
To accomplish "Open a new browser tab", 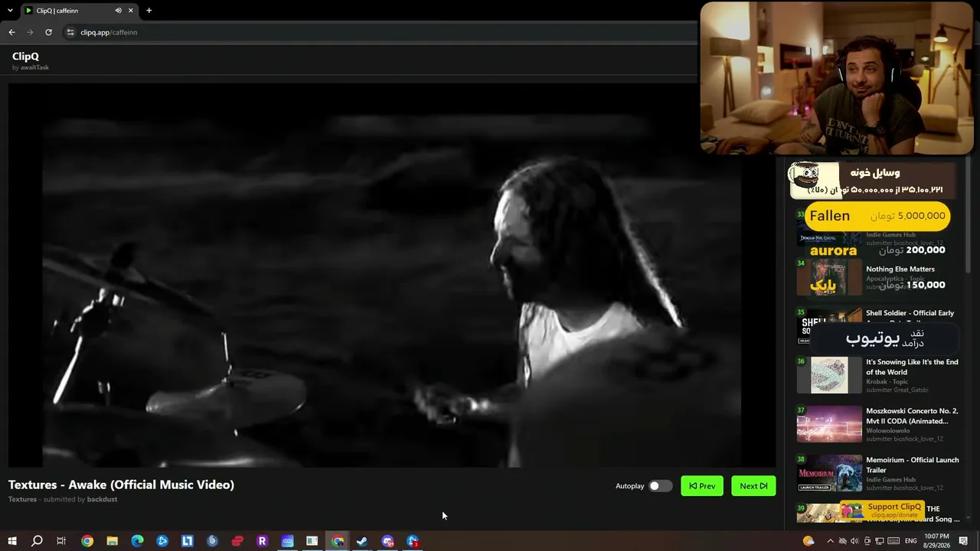I will (149, 11).
